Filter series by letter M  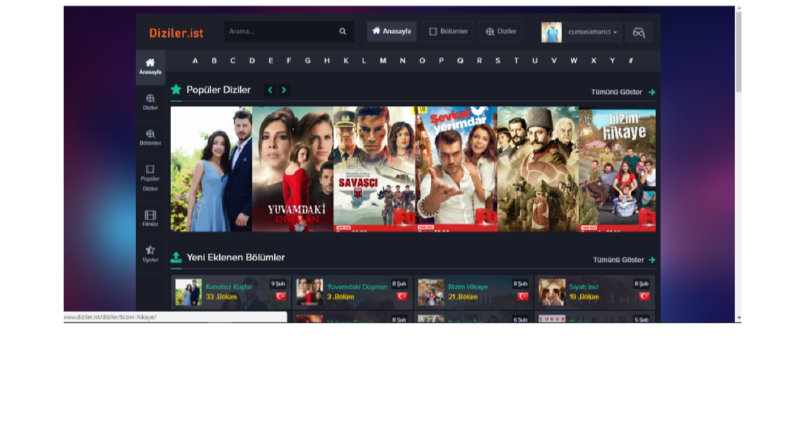(x=383, y=61)
